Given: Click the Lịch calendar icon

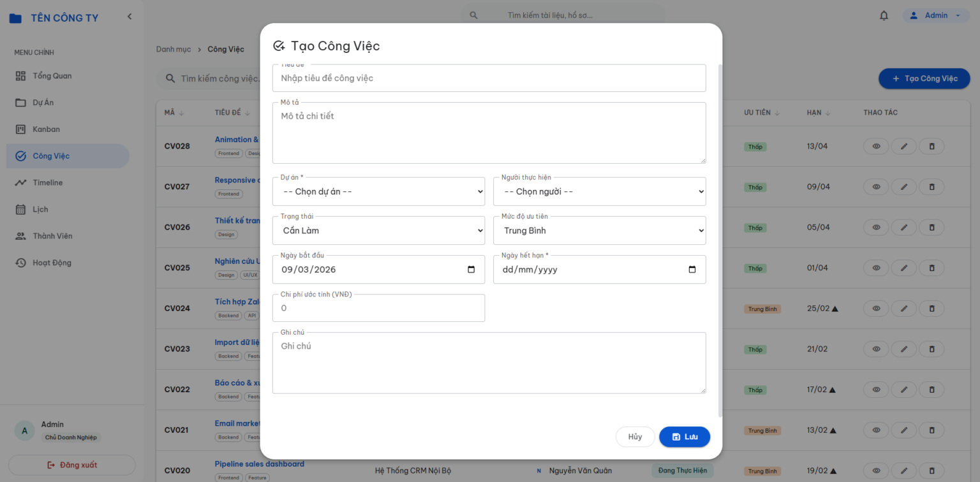Looking at the screenshot, I should pos(20,210).
